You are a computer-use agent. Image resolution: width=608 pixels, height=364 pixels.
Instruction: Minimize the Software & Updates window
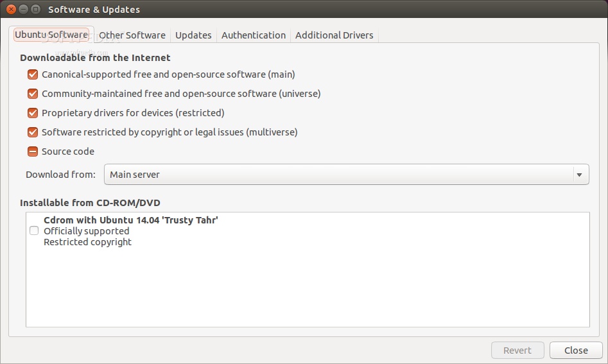click(x=22, y=9)
